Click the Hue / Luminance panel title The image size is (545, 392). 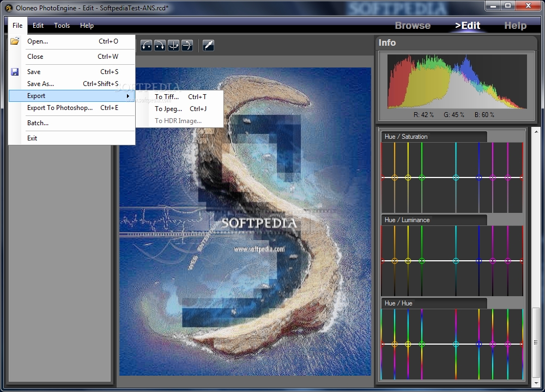[x=407, y=220]
